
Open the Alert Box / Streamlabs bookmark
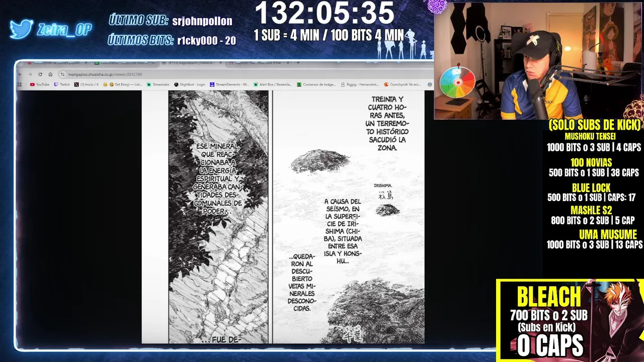[273, 84]
